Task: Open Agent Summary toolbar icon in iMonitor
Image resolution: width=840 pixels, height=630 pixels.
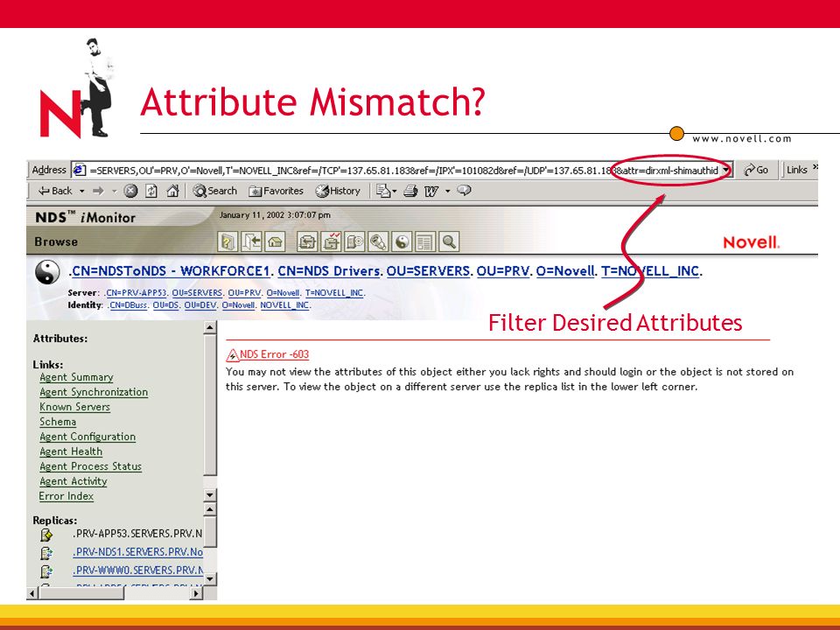Action: [307, 242]
